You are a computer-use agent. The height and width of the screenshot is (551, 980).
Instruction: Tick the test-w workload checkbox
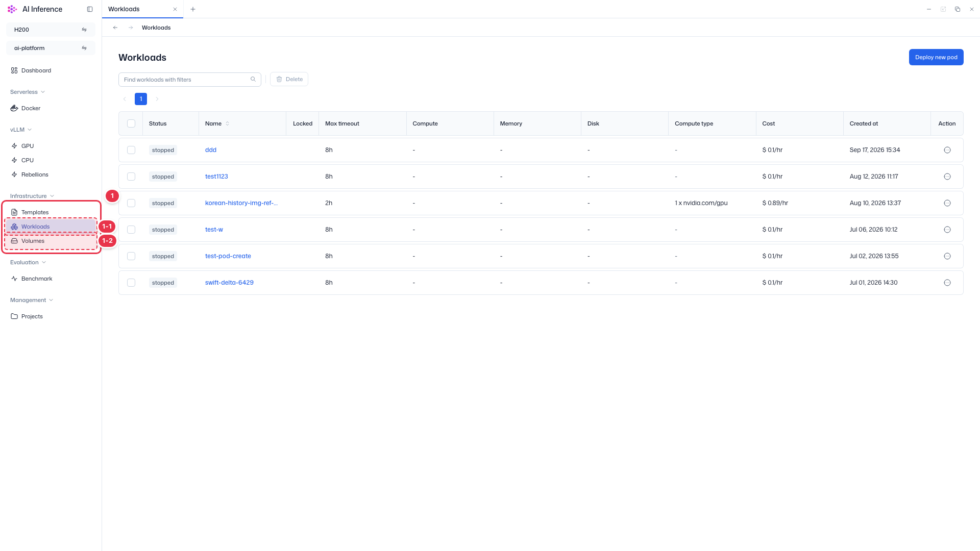[131, 230]
